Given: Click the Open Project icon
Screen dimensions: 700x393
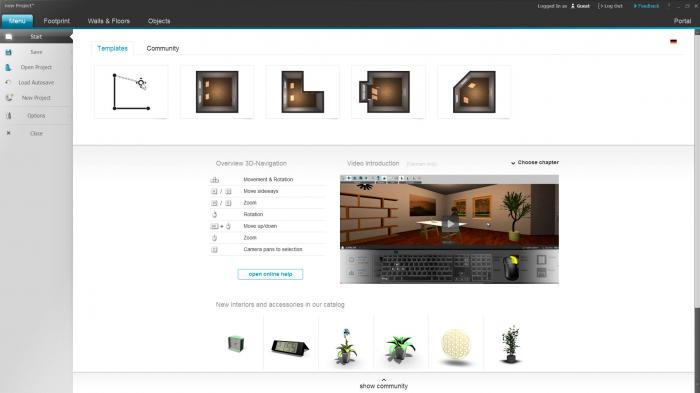Looking at the screenshot, I should [8, 67].
